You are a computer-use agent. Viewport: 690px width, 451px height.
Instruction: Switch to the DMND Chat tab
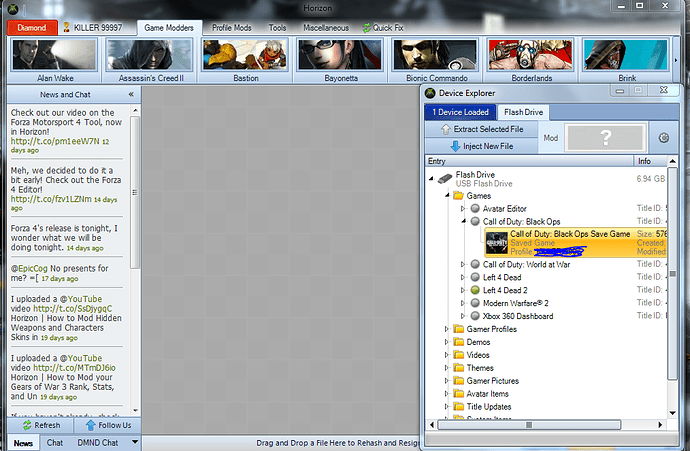pos(96,442)
